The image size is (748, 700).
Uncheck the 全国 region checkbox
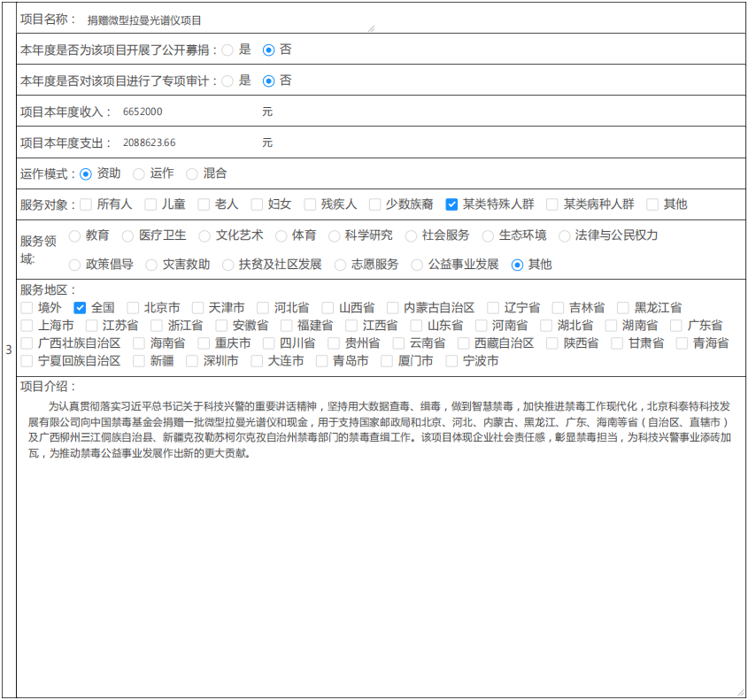click(80, 308)
